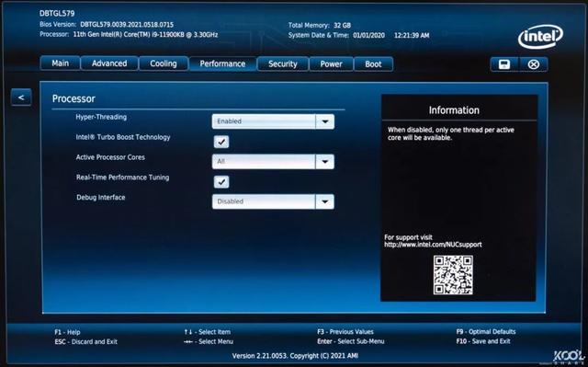Image resolution: width=588 pixels, height=367 pixels.
Task: Switch to the Advanced tab
Action: (109, 63)
